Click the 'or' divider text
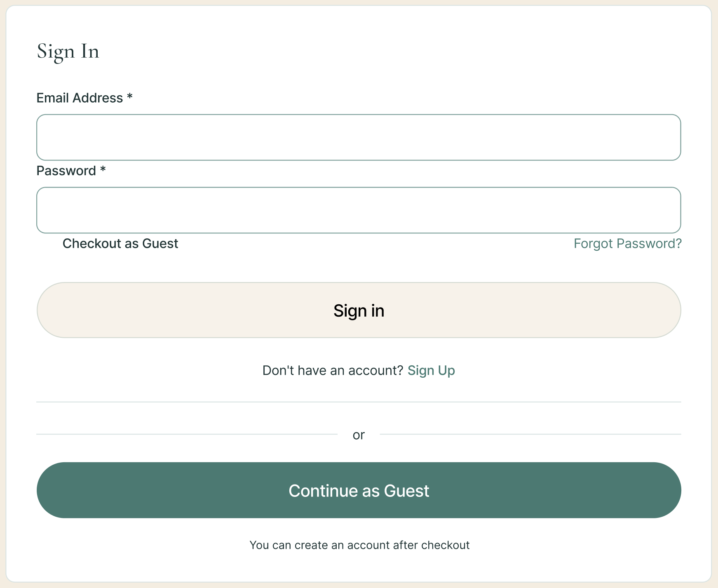Viewport: 718px width, 588px height. [359, 435]
